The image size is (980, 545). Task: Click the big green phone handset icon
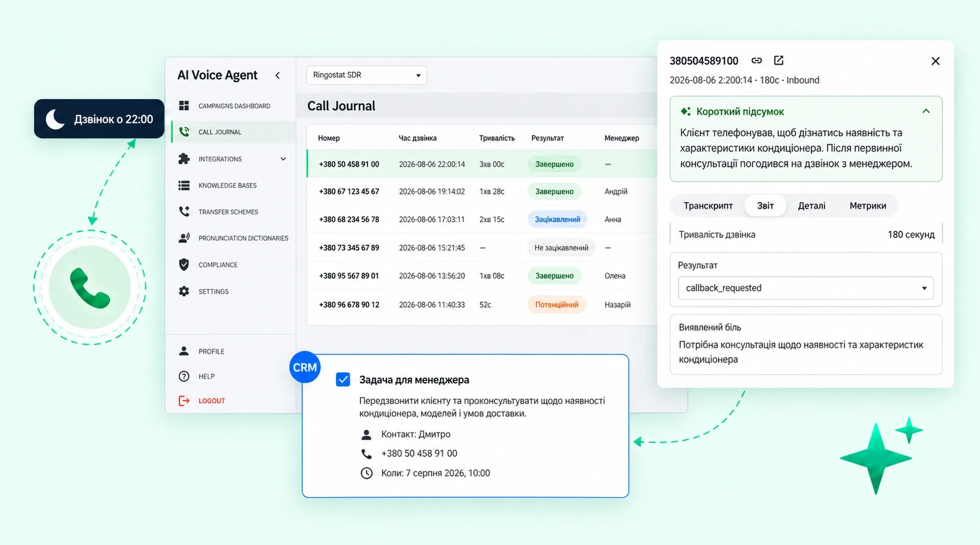90,288
